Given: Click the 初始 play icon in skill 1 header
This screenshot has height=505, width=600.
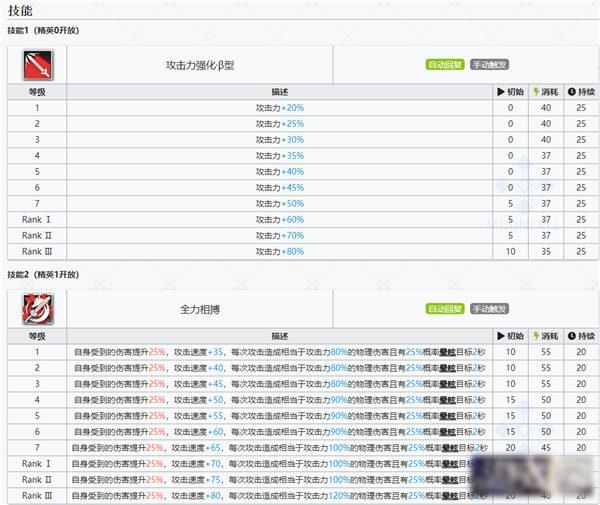Looking at the screenshot, I should pyautogui.click(x=501, y=92).
